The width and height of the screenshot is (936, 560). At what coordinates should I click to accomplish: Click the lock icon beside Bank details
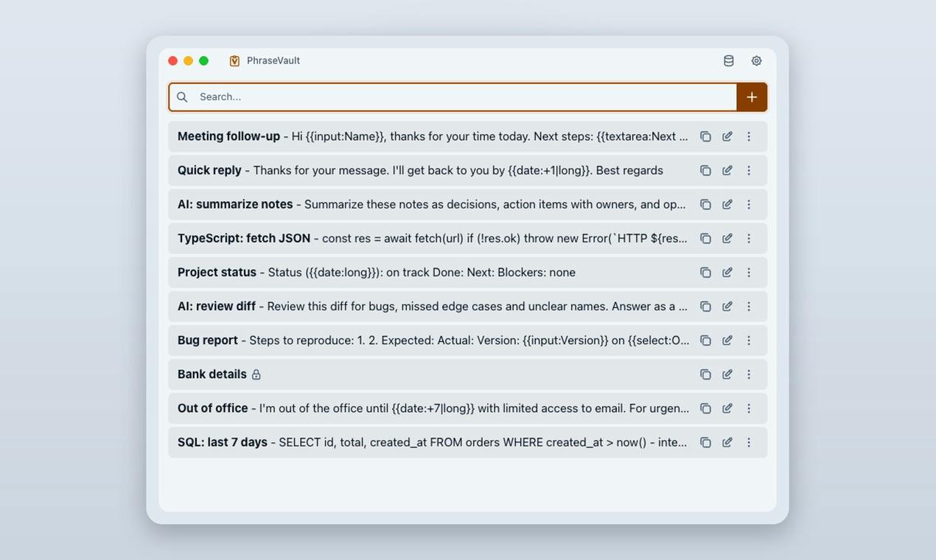click(x=256, y=374)
